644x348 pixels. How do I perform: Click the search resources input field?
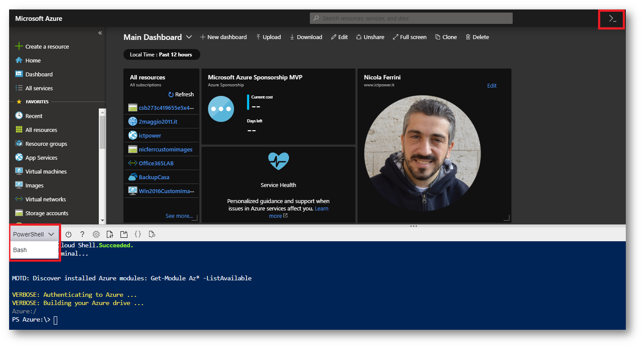(x=411, y=18)
